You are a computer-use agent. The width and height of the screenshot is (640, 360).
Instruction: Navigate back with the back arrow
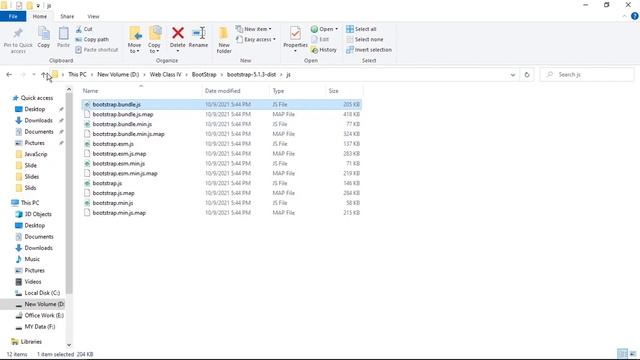pyautogui.click(x=9, y=75)
